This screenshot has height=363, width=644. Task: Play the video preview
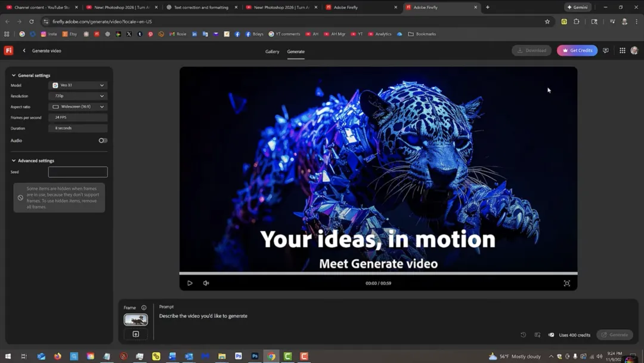point(190,282)
